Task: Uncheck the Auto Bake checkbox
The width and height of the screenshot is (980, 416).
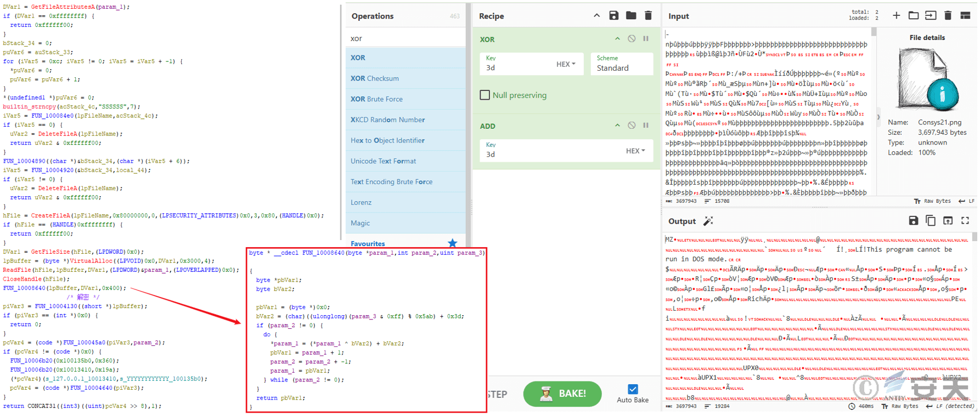Action: tap(633, 389)
